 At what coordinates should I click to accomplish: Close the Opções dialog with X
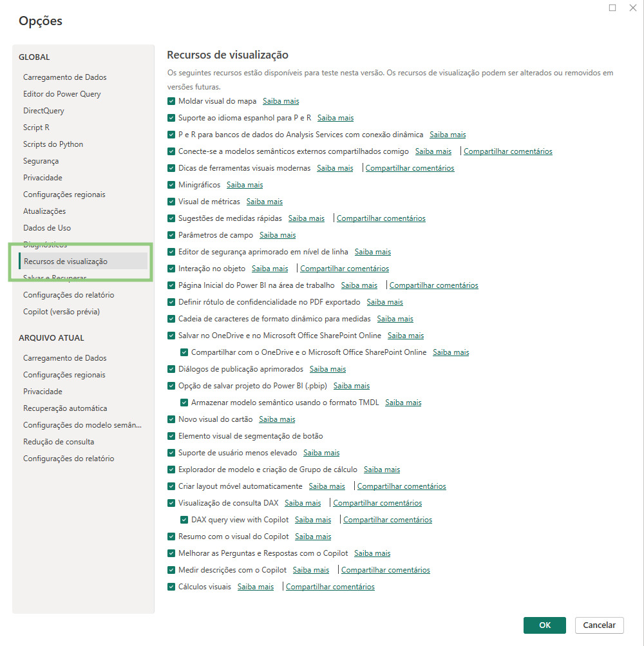[633, 8]
